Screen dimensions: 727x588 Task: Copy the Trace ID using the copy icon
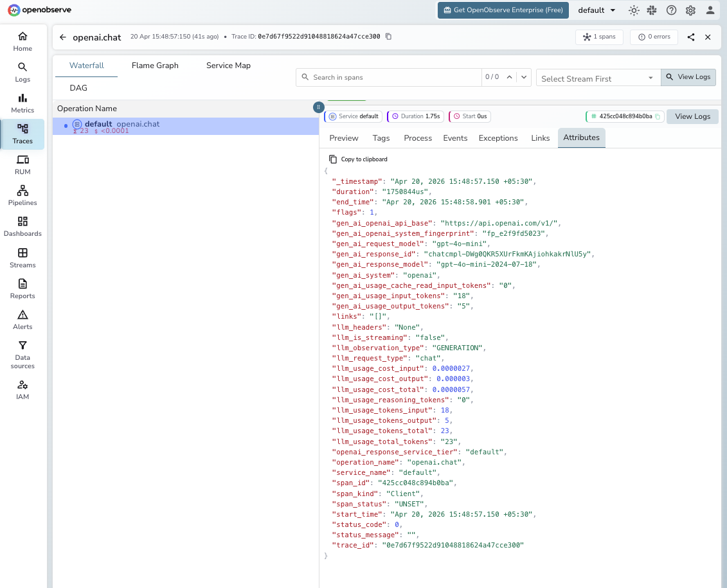pyautogui.click(x=388, y=37)
